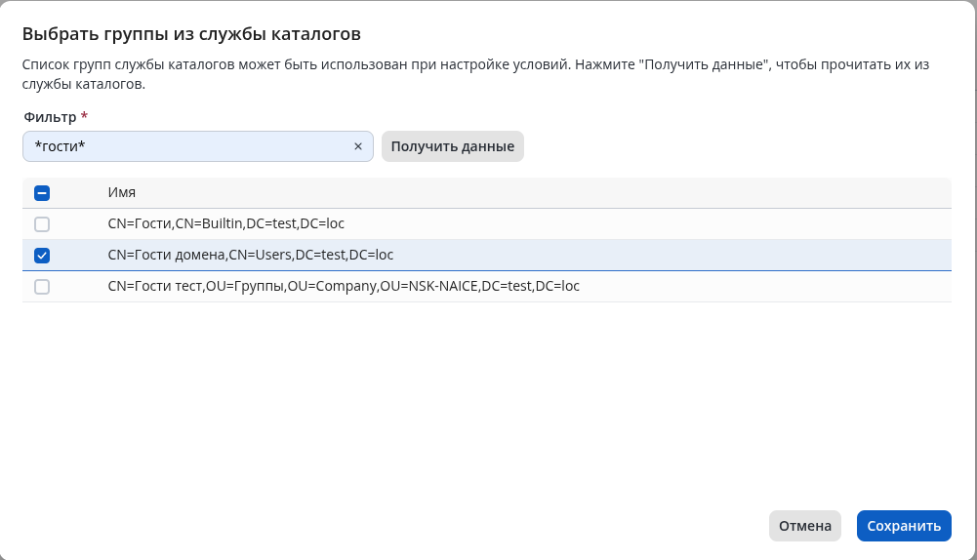The image size is (977, 560).
Task: Cancel the dialog with Отмена
Action: (x=804, y=526)
